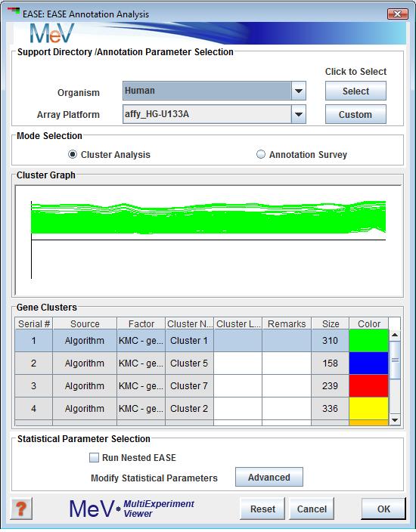Select the Annotation Survey radio button

click(260, 154)
